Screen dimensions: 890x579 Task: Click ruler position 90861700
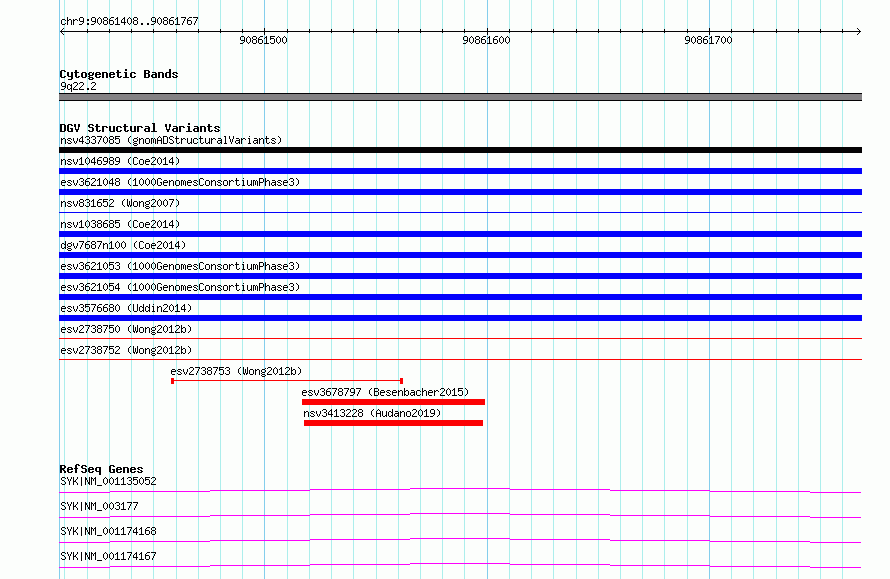point(708,40)
